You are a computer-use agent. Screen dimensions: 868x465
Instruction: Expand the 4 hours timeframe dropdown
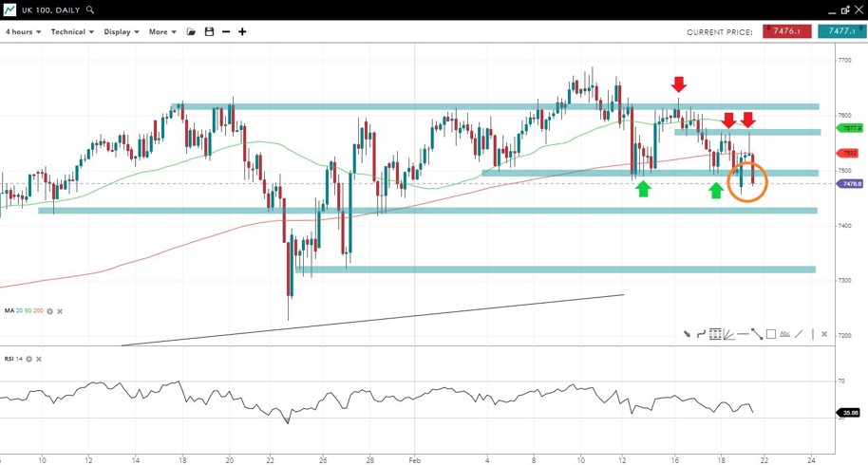[23, 32]
